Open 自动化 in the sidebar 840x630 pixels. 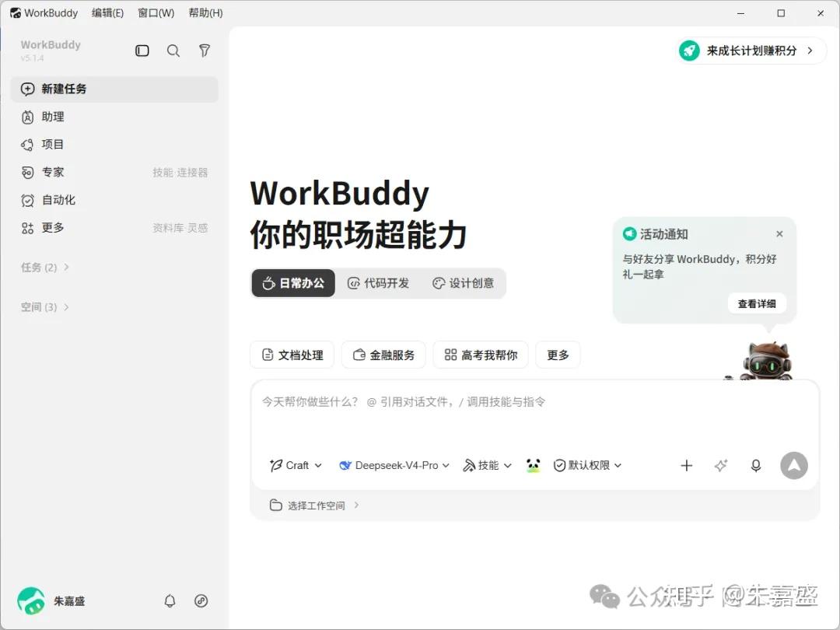(x=114, y=201)
